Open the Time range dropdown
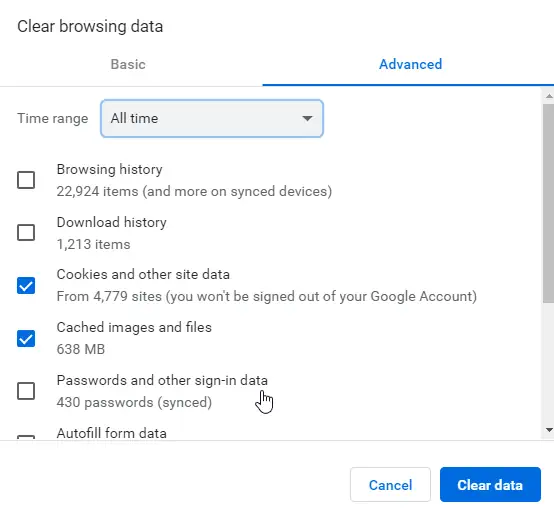The height and width of the screenshot is (517, 554). coord(212,118)
